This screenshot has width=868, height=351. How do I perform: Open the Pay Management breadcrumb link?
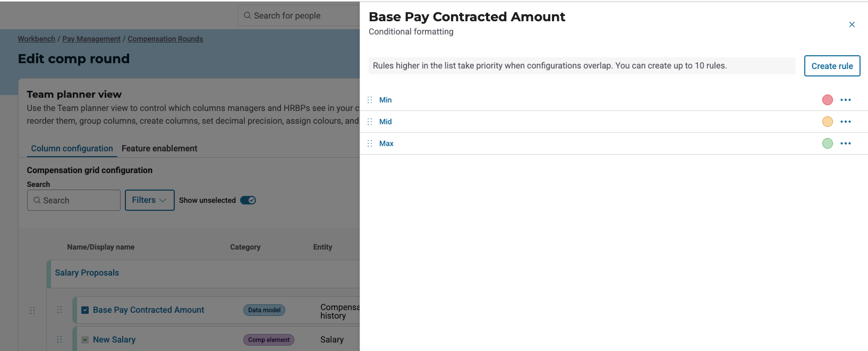click(91, 39)
